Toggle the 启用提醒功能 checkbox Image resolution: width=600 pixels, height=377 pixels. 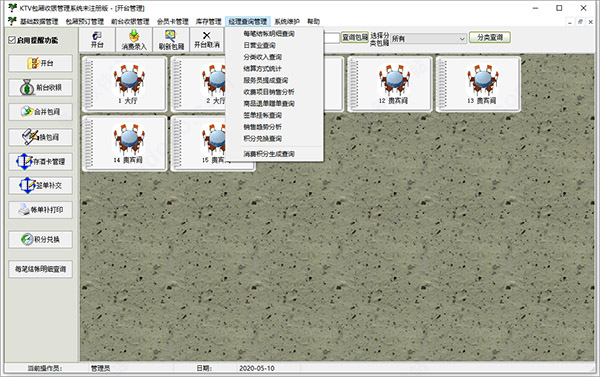[x=12, y=40]
